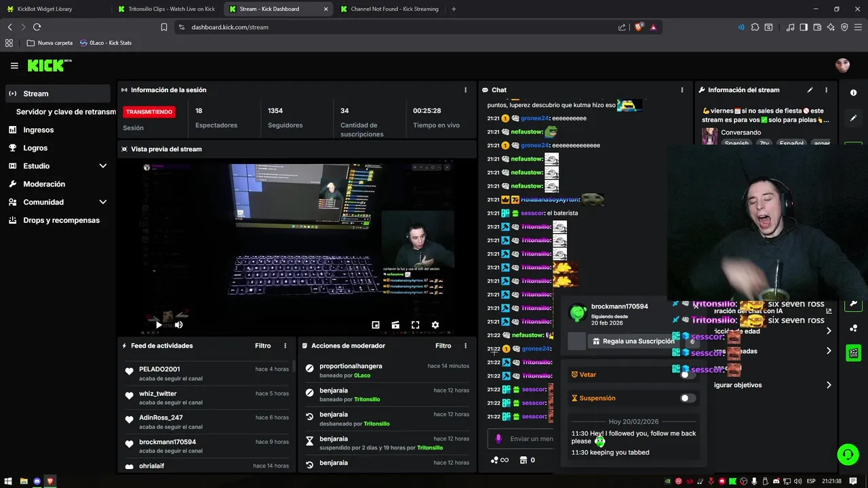This screenshot has height=488, width=868.
Task: Click Regala una Suscripción button
Action: (633, 341)
